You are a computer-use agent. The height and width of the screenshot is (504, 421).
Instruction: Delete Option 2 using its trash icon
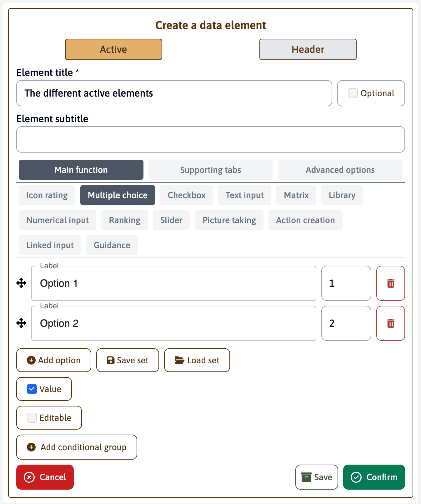(390, 323)
